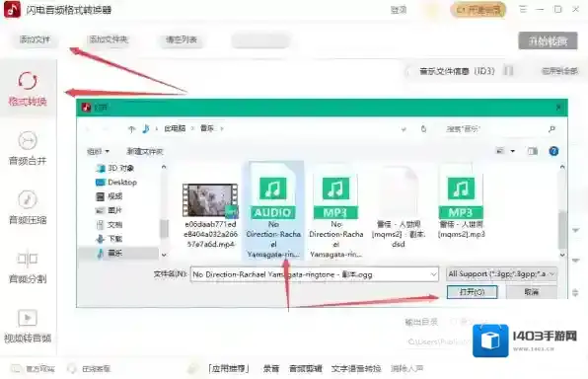Viewport: 588px width, 379px height.
Task: Toggle the 音乐文件信息 (ID3) switch
Action: pyautogui.click(x=508, y=71)
